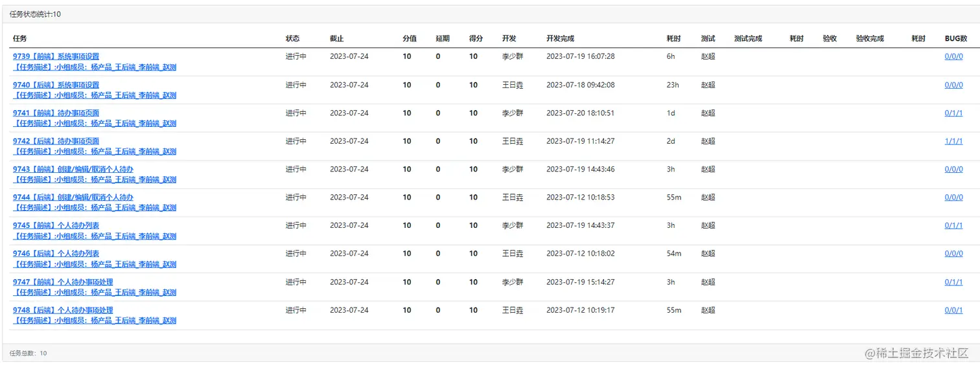Select the timestamp 2023-07-19 14:43:46
The width and height of the screenshot is (980, 371).
581,169
